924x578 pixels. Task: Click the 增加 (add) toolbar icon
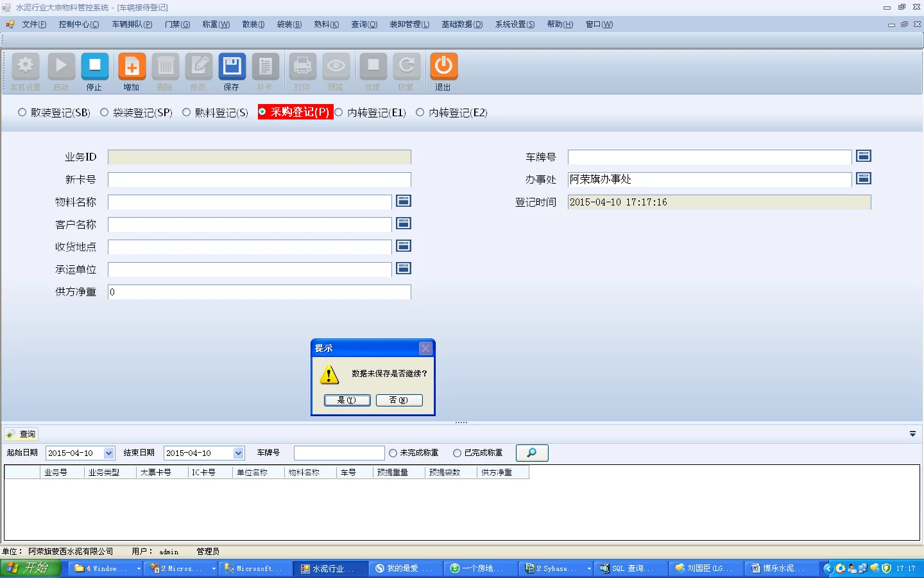point(132,66)
